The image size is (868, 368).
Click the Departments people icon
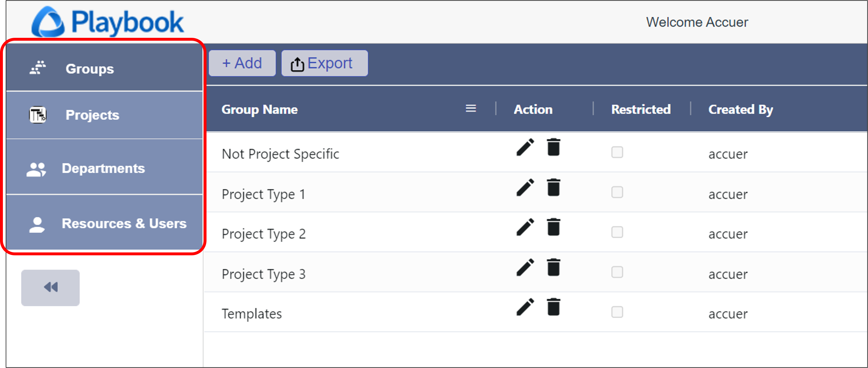(37, 169)
